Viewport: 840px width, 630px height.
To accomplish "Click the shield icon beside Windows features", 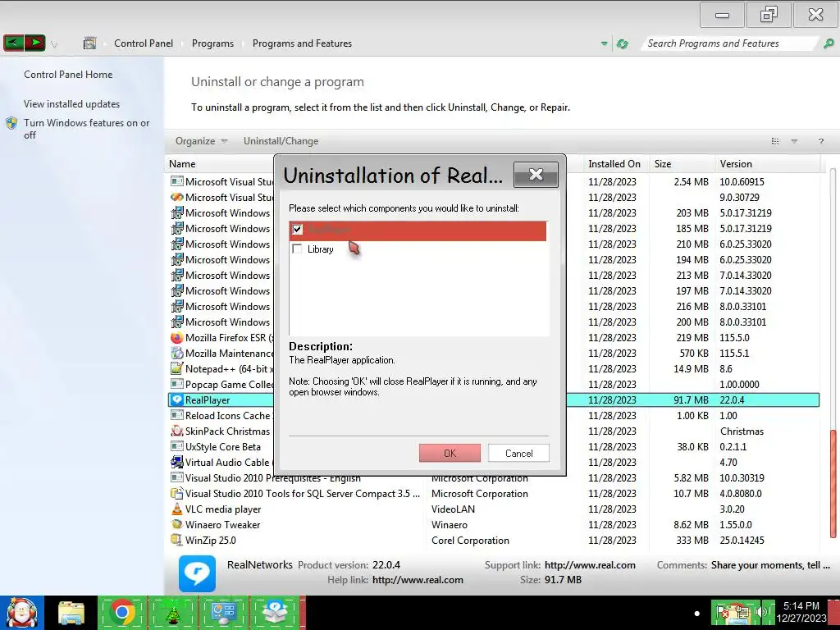I will (x=11, y=123).
